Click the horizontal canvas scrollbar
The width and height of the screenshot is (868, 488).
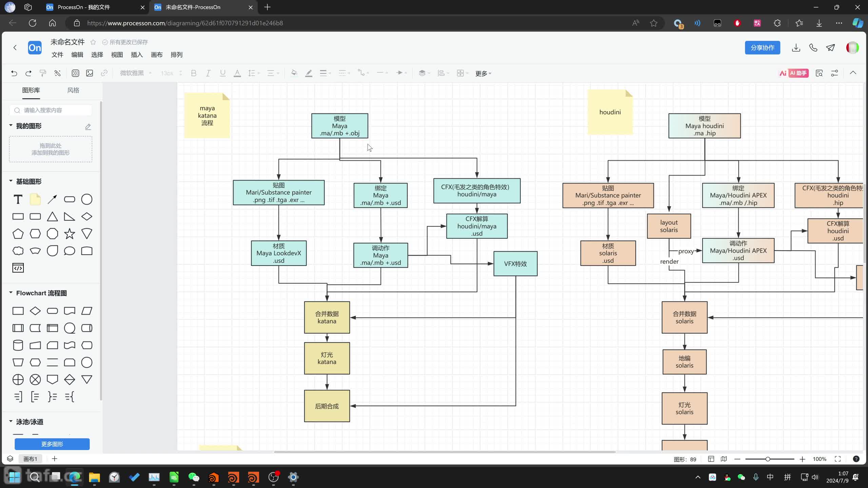pos(445,452)
